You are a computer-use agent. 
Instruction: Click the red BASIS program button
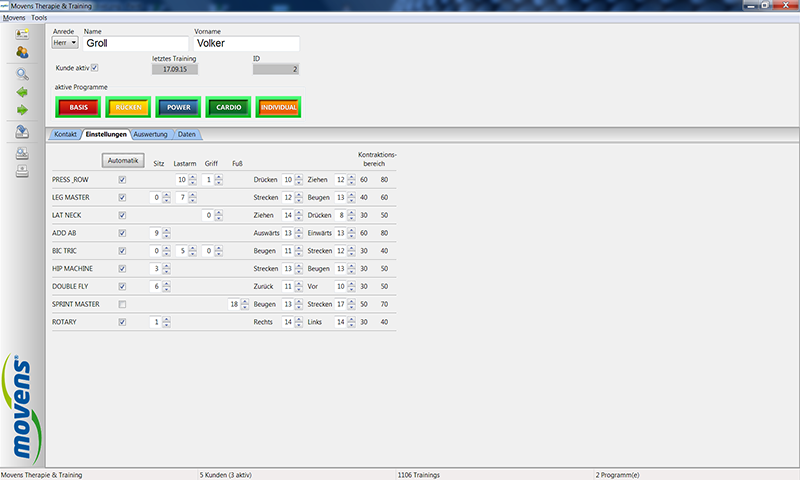tap(78, 106)
